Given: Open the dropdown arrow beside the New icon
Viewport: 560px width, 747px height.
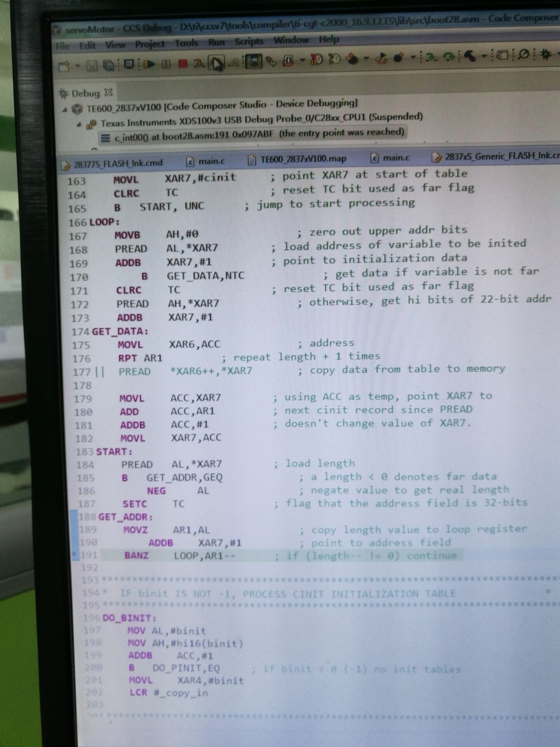Looking at the screenshot, I should coord(77,66).
